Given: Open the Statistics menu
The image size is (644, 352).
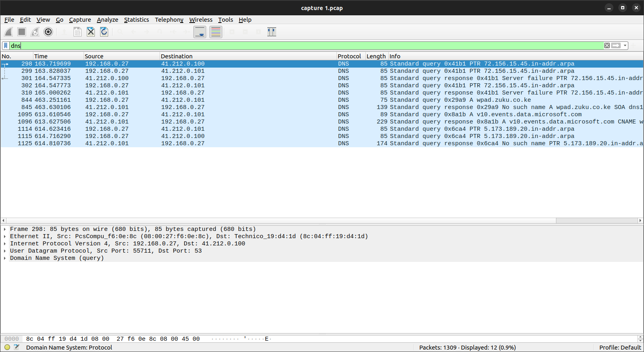Looking at the screenshot, I should (136, 20).
